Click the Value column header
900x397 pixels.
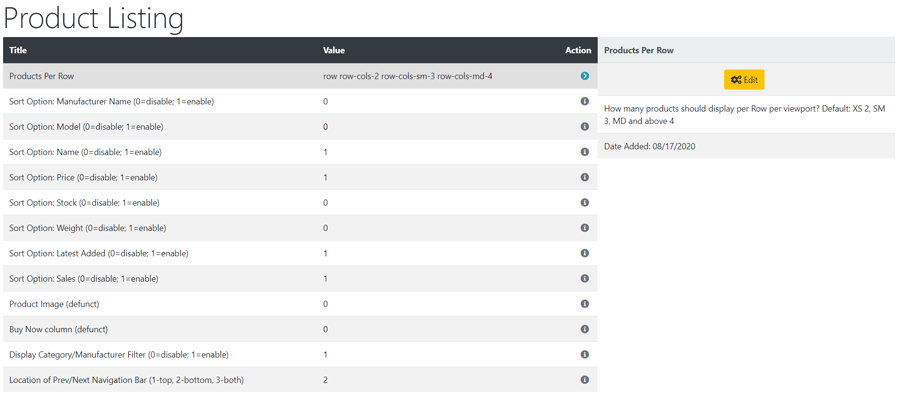point(333,50)
